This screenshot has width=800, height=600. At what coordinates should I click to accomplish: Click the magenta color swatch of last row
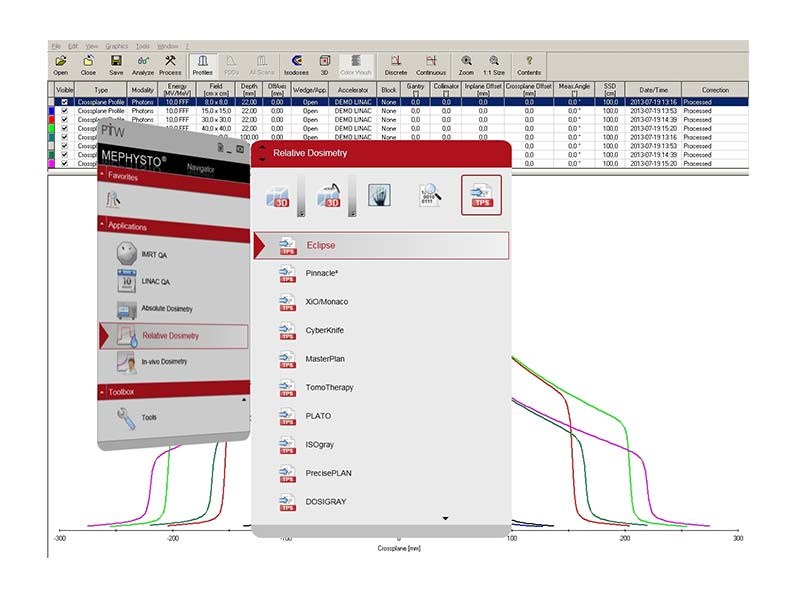(51, 163)
